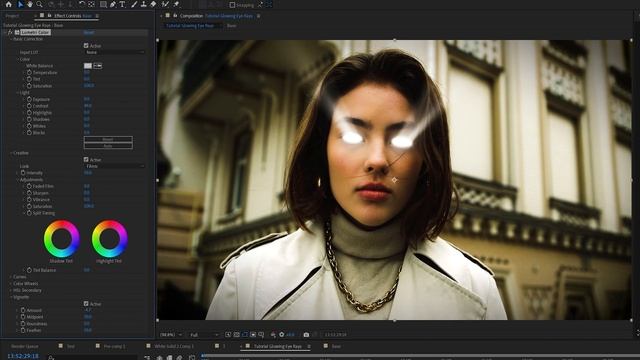The width and height of the screenshot is (640, 360).
Task: Click the snapshot camera icon
Action: (306, 335)
